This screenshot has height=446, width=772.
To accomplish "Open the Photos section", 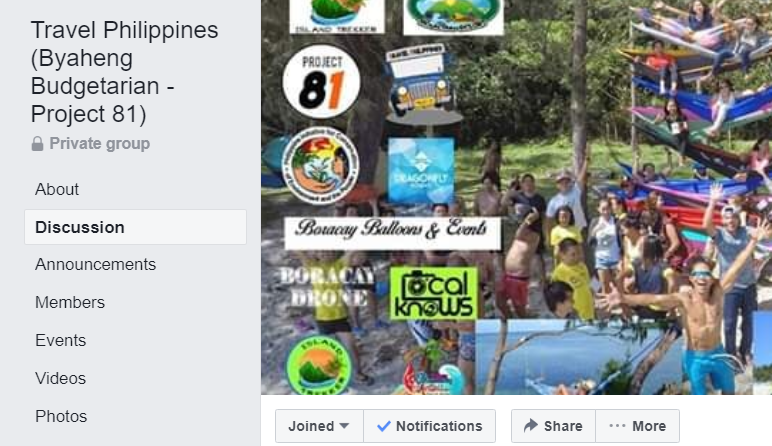I will tap(61, 416).
